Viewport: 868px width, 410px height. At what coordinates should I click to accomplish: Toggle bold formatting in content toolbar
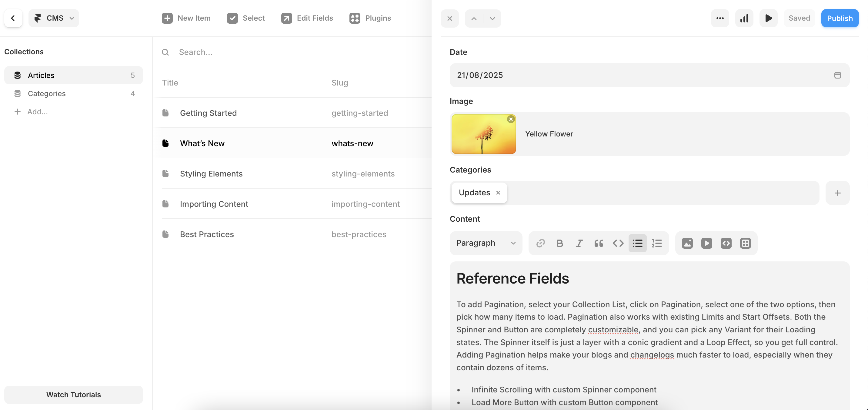560,243
